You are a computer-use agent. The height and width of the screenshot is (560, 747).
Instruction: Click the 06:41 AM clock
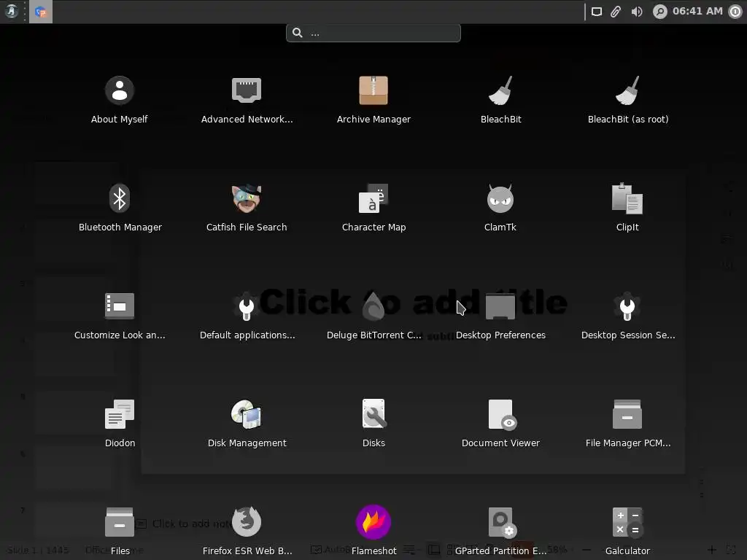pyautogui.click(x=697, y=11)
